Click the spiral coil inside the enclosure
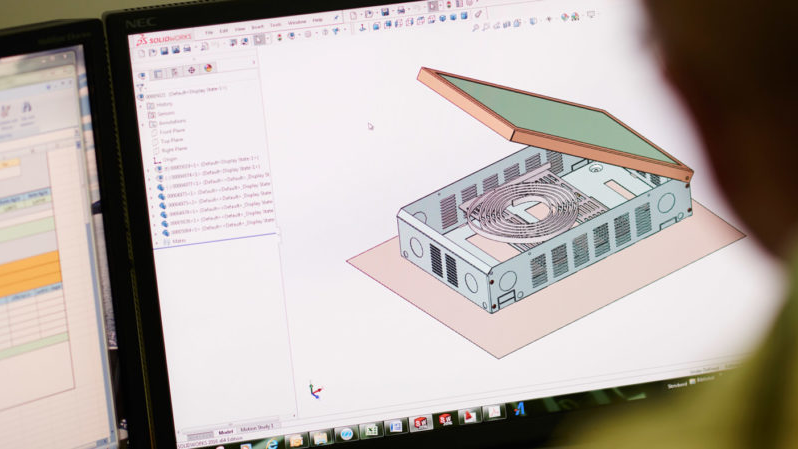Image resolution: width=798 pixels, height=449 pixels. click(522, 211)
